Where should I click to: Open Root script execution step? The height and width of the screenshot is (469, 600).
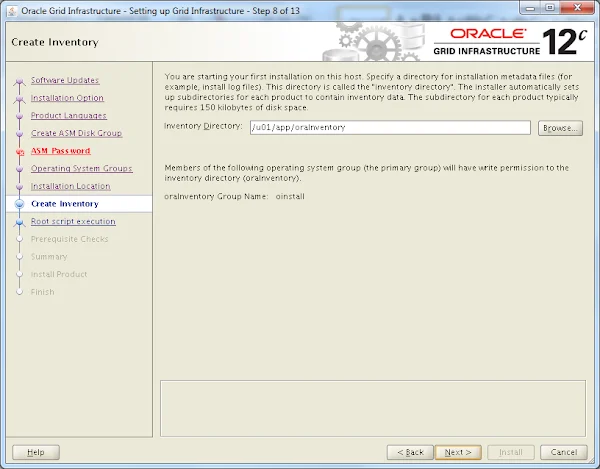73,221
